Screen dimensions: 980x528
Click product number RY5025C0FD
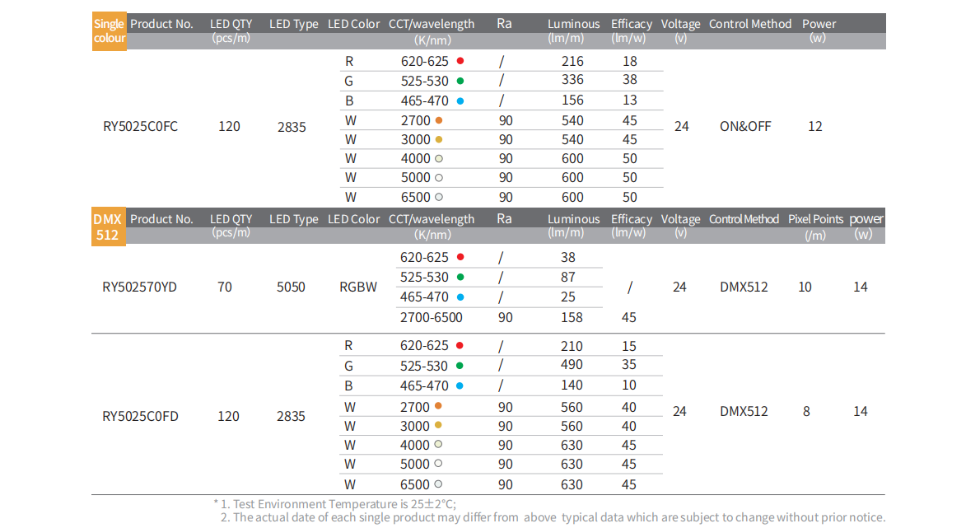coord(140,416)
